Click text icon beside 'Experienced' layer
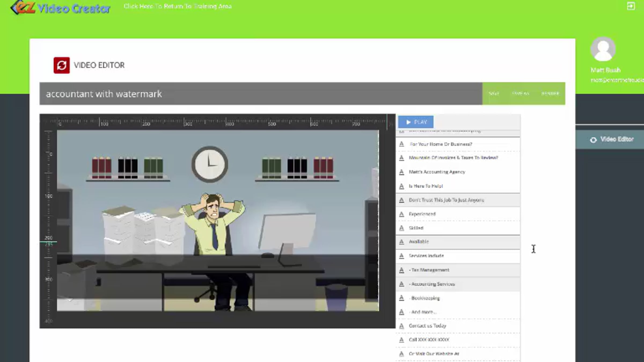 tap(401, 214)
